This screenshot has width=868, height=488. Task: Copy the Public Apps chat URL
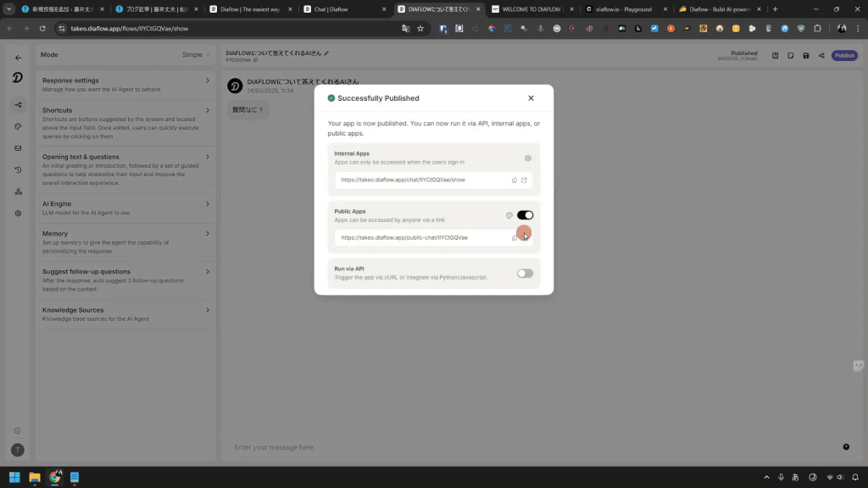pyautogui.click(x=515, y=238)
